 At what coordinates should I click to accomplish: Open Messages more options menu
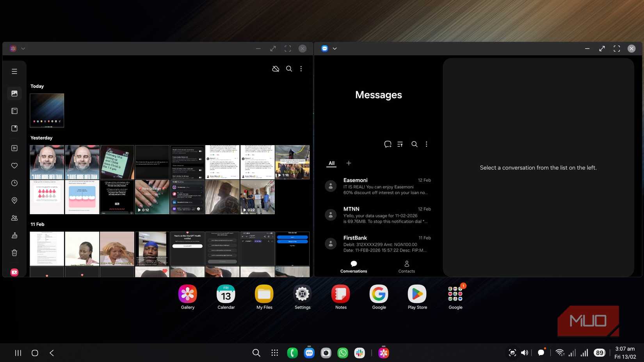point(426,144)
